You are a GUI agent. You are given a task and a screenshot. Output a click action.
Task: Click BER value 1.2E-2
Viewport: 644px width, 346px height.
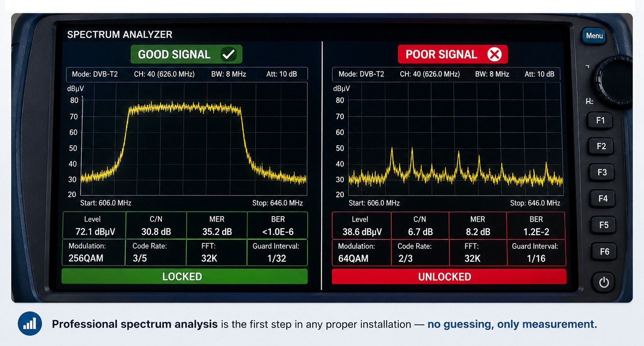tap(536, 232)
